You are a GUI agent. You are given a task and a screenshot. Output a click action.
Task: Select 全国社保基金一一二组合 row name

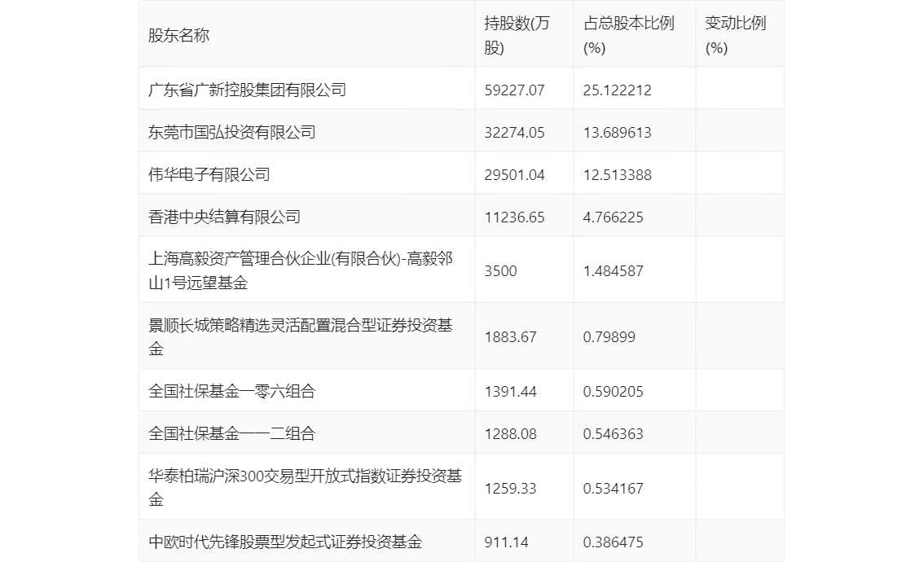click(x=231, y=434)
